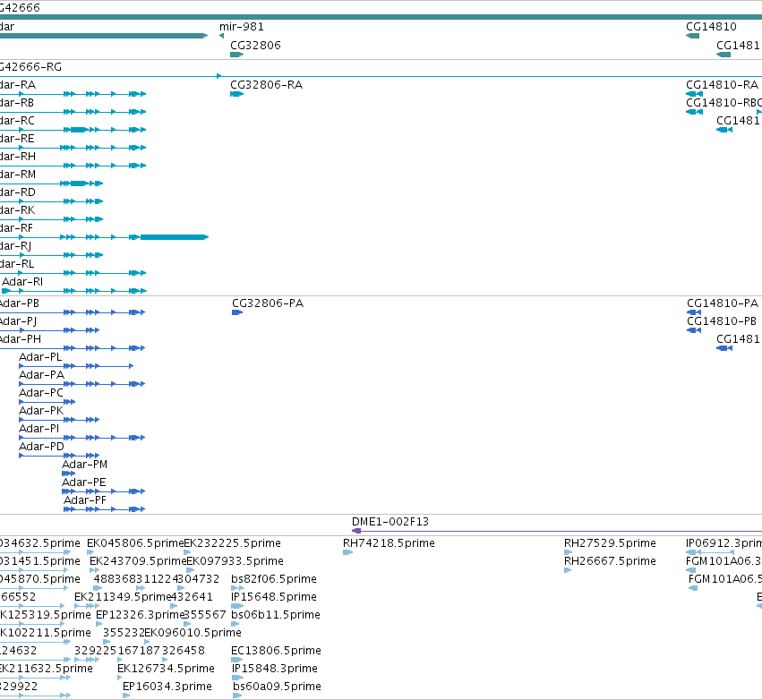The height and width of the screenshot is (700, 762).
Task: Select the Adar-PJ protein label
Action: coord(18,321)
